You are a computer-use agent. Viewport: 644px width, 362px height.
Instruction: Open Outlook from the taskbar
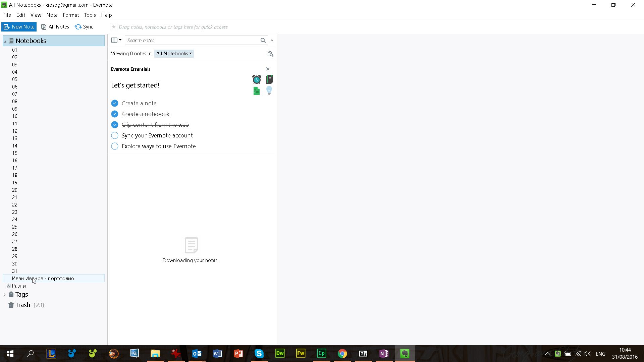(197, 354)
